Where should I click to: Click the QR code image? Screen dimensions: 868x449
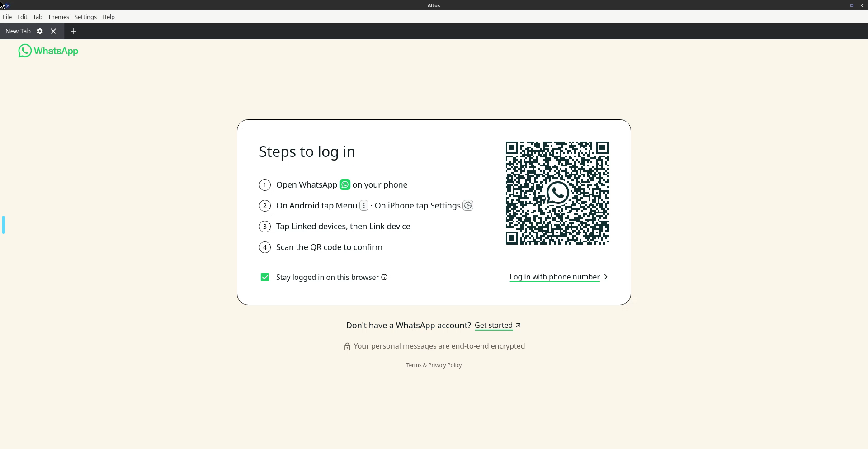pyautogui.click(x=557, y=193)
